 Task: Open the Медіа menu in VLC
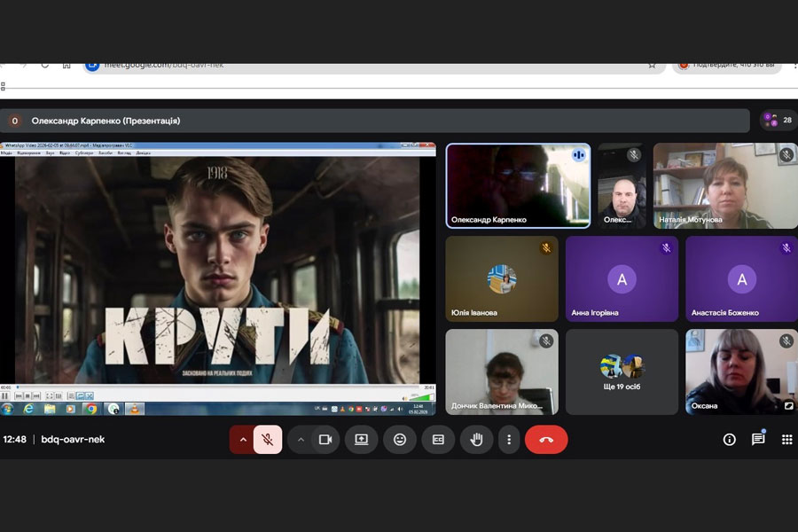click(6, 153)
